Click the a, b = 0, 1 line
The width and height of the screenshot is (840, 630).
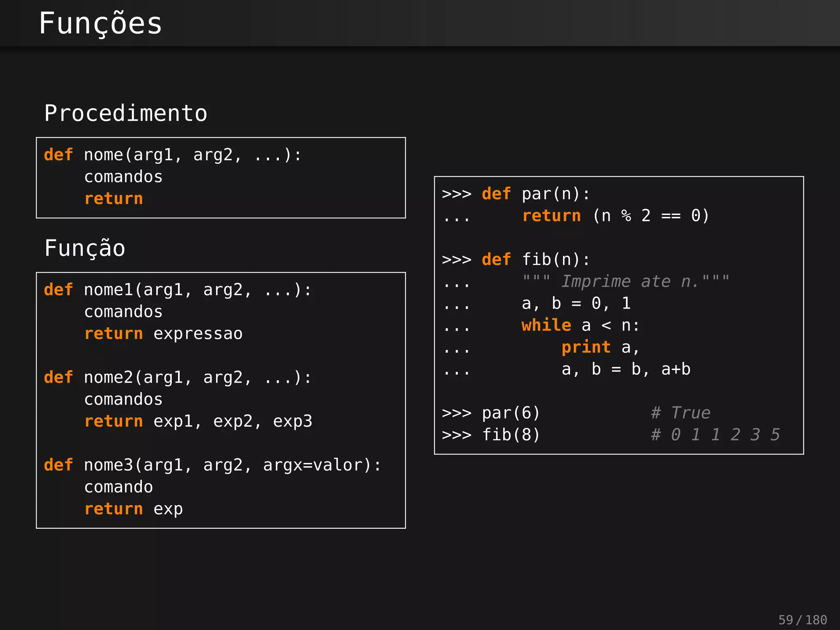(x=576, y=304)
